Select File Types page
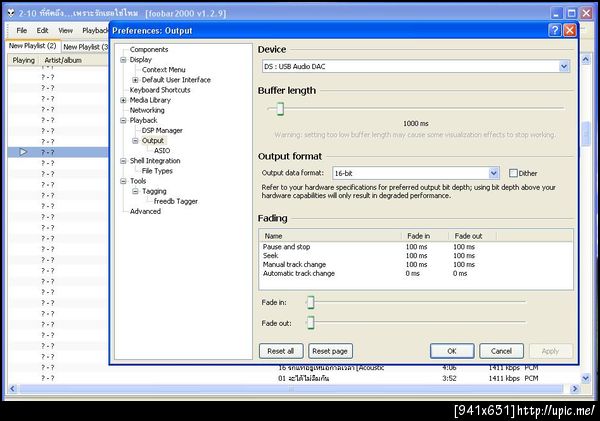 (157, 171)
